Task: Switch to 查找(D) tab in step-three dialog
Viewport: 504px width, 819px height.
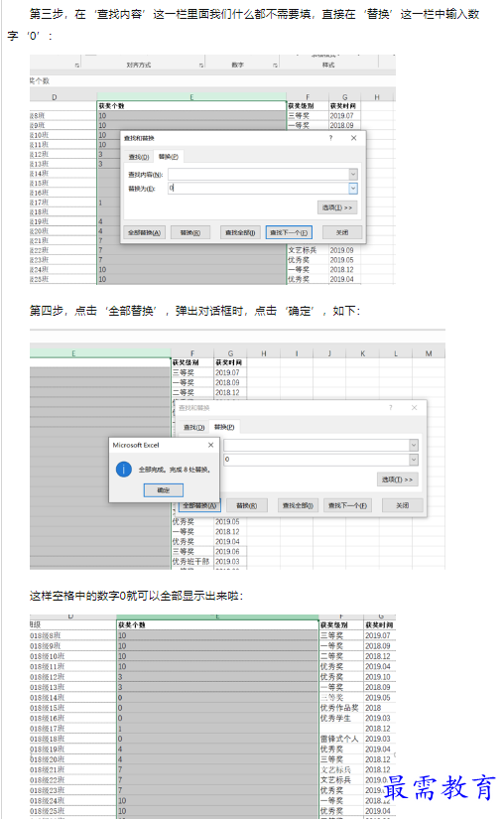Action: (139, 157)
